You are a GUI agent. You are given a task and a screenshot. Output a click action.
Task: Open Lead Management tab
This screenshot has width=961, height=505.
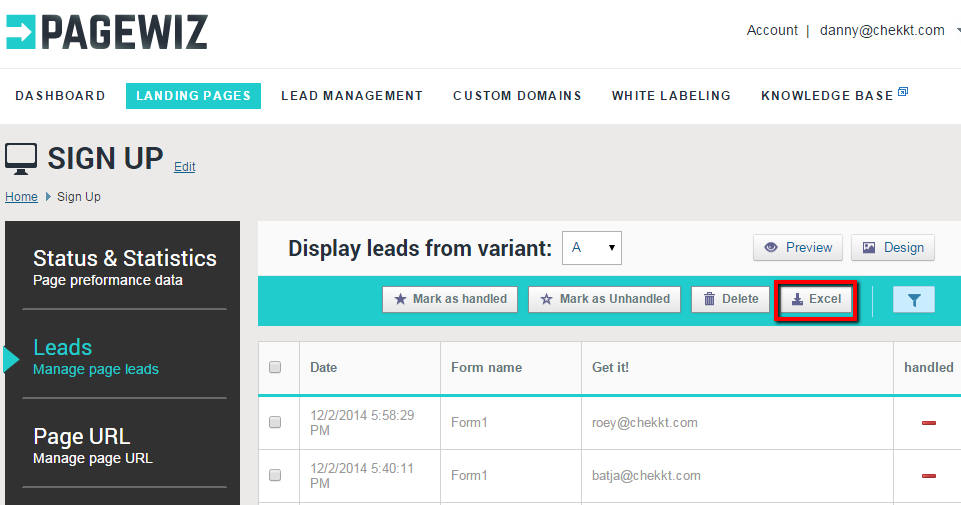tap(352, 96)
